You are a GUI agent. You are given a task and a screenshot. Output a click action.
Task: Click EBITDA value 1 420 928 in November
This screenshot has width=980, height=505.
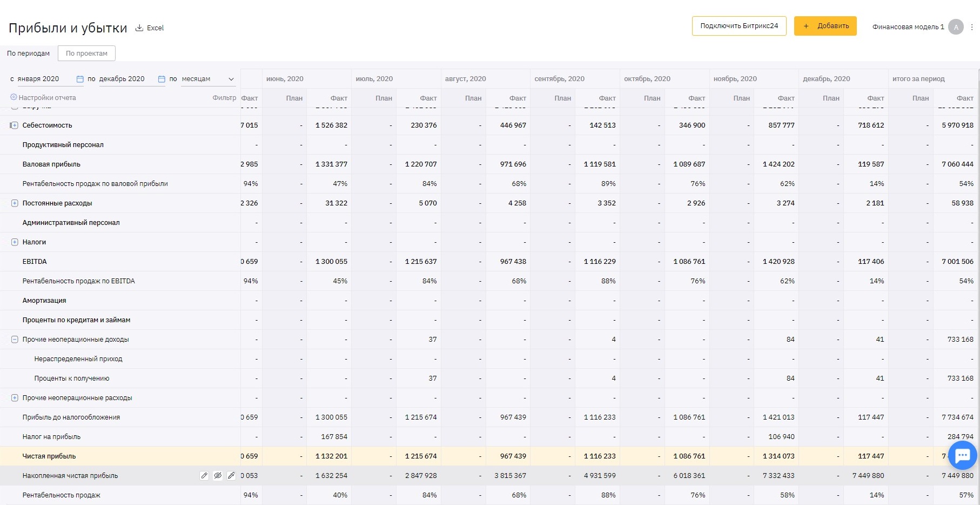[x=778, y=262]
